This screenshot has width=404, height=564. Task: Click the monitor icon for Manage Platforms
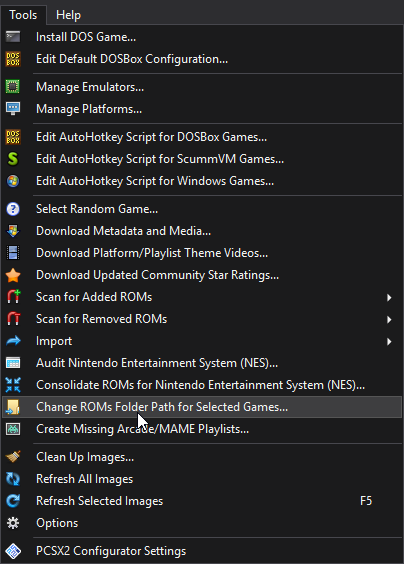13,109
